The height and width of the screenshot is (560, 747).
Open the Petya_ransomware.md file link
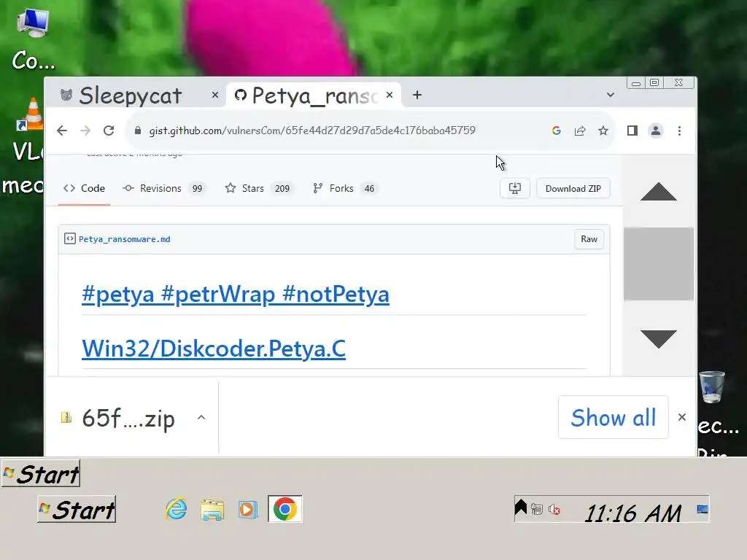[x=124, y=239]
